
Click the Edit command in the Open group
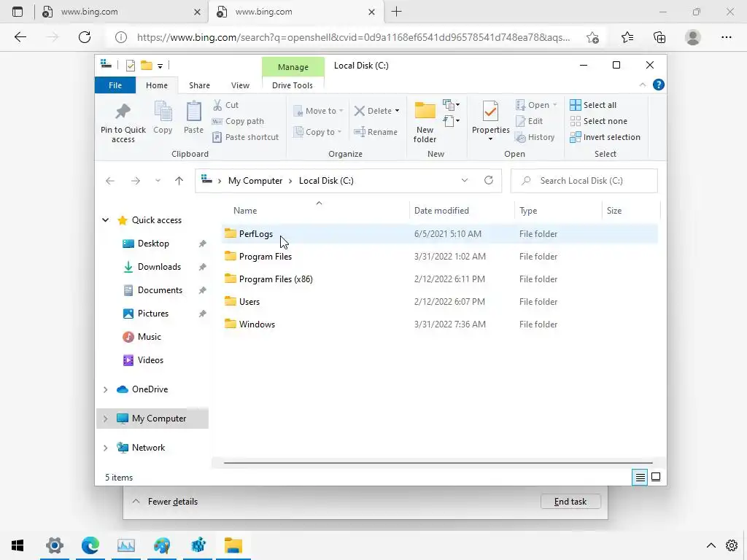[x=529, y=121]
